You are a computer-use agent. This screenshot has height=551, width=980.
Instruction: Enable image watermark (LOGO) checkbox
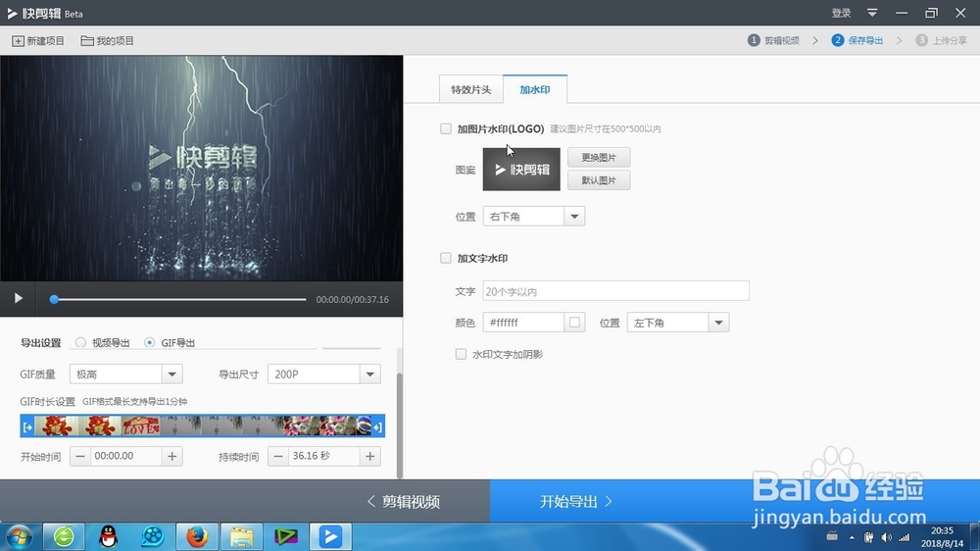[446, 128]
